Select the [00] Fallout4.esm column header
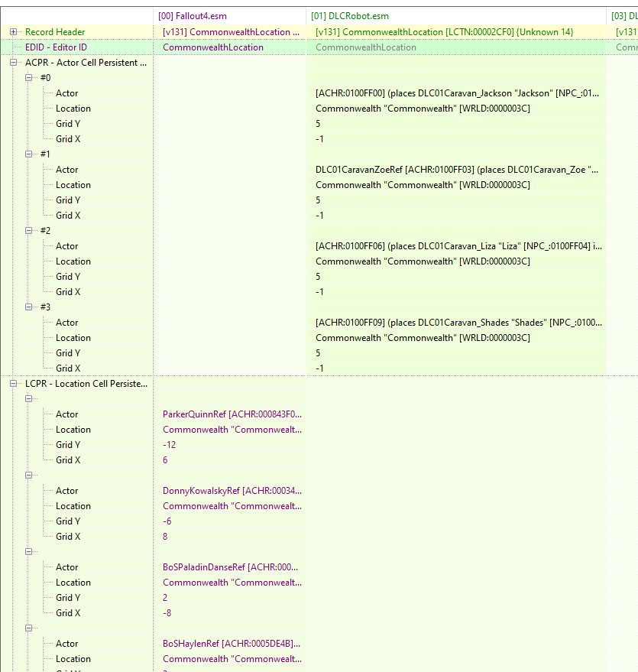The width and height of the screenshot is (638, 672). point(229,16)
